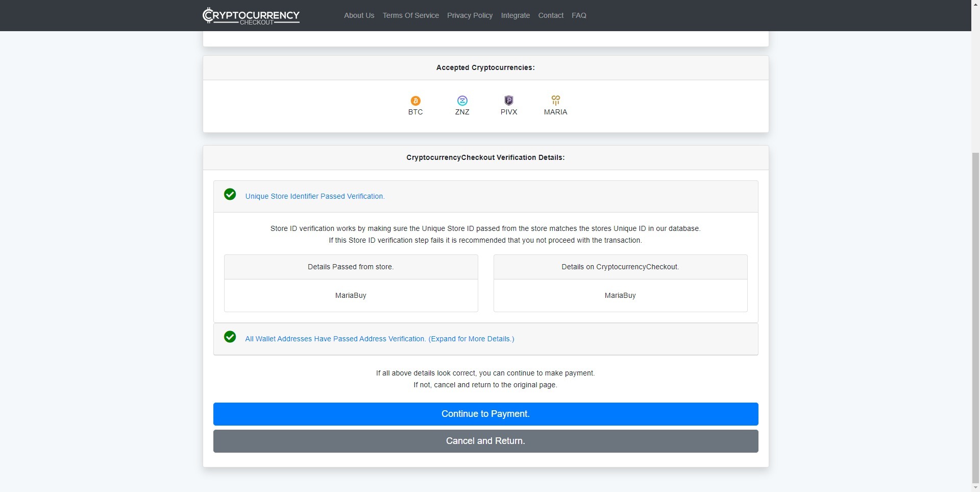Click the scrollbar down arrow
Image resolution: width=980 pixels, height=492 pixels.
pos(975,487)
